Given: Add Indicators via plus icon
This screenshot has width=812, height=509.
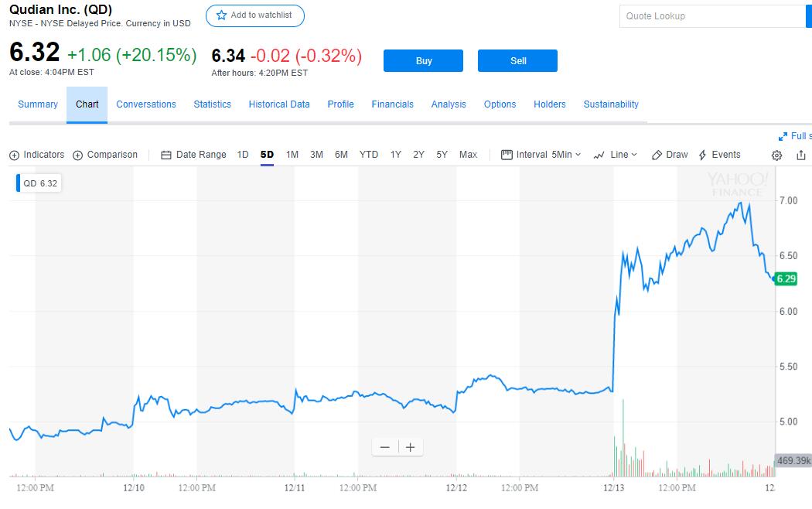Looking at the screenshot, I should tap(36, 155).
